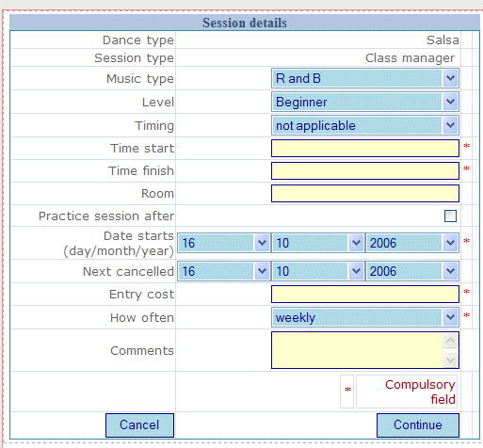
Task: Open the How often dropdown
Action: click(x=365, y=317)
